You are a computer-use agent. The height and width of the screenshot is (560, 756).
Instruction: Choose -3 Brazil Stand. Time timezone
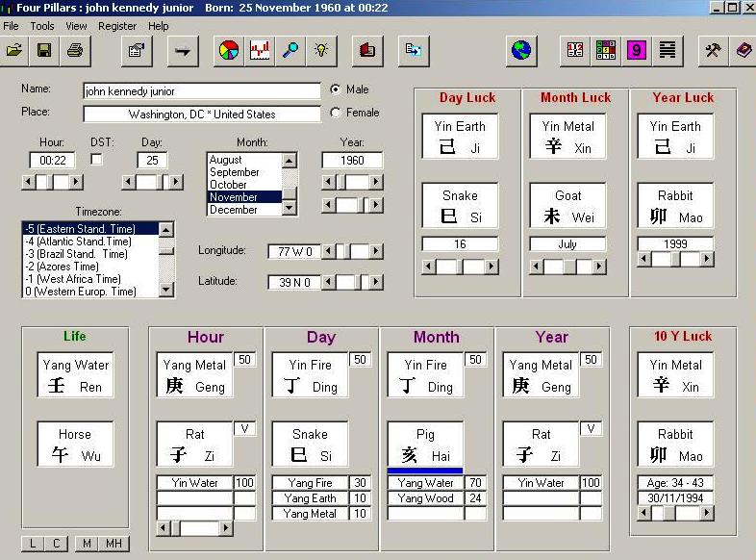pyautogui.click(x=90, y=254)
